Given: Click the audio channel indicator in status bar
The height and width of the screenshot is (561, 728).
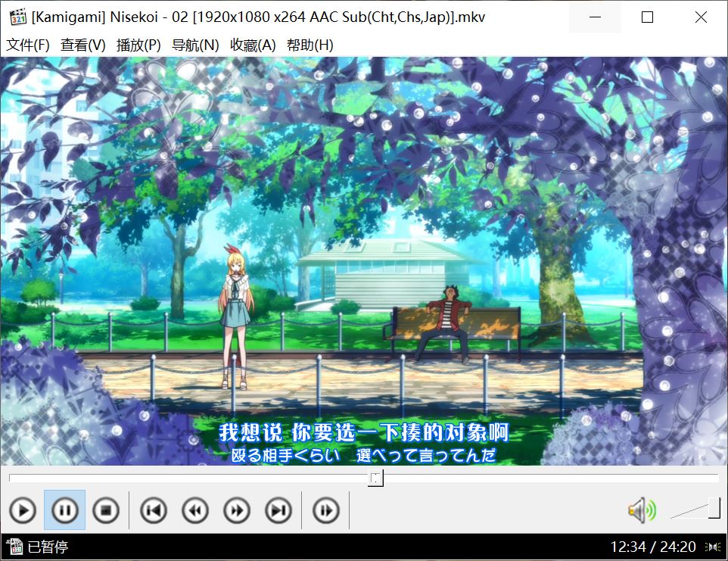Looking at the screenshot, I should 713,547.
